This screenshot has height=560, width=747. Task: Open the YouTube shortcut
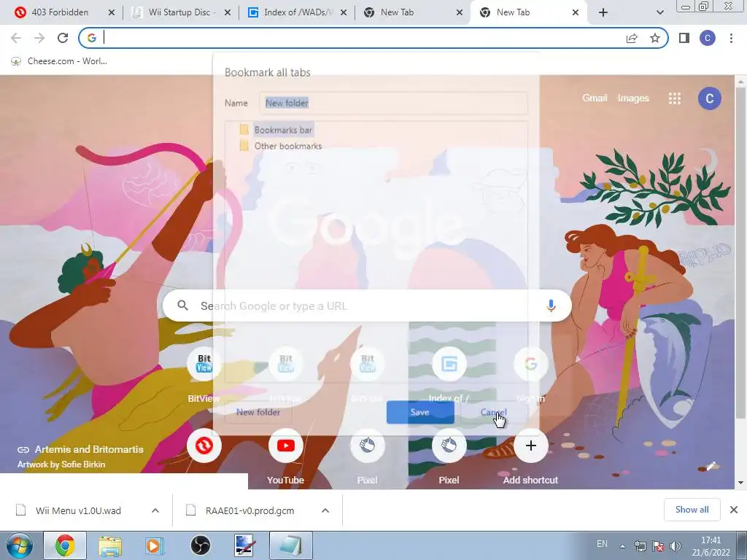point(285,446)
